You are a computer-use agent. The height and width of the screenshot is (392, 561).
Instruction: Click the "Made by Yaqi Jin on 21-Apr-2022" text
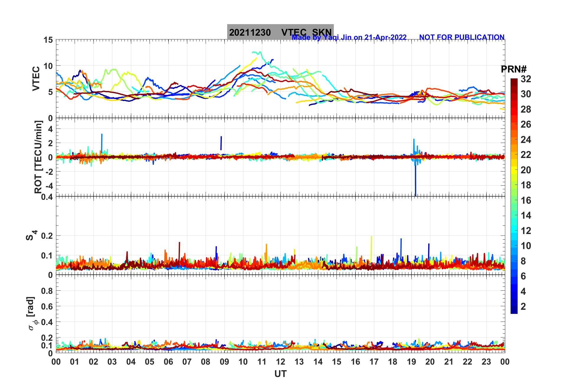point(349,37)
